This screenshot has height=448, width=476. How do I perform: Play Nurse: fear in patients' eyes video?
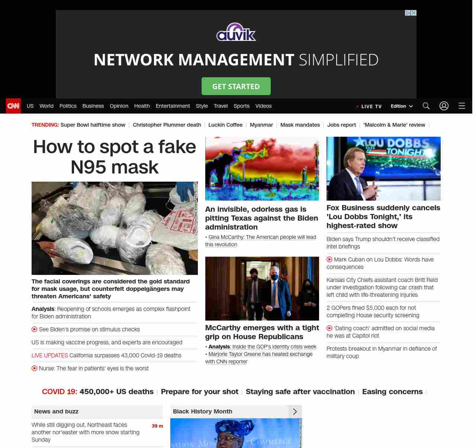coord(35,369)
